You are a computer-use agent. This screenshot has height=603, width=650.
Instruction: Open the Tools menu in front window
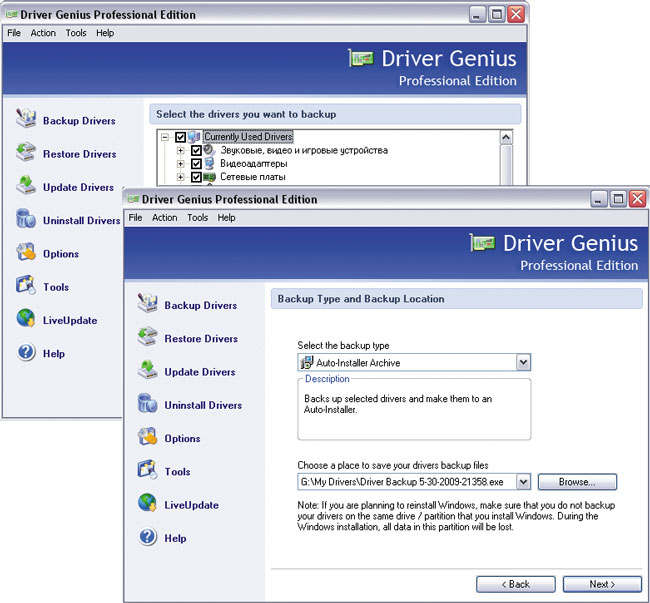click(x=197, y=218)
